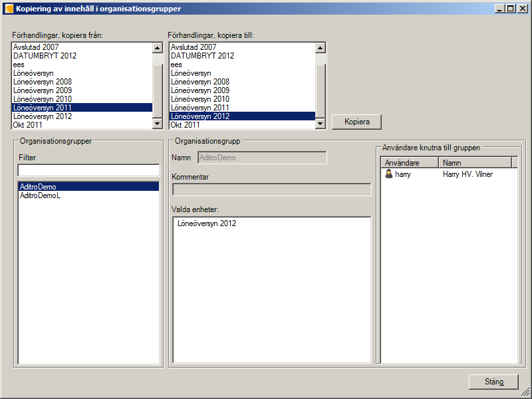Viewport: 532px width, 399px height.
Task: Select Löneöversyn 2012 in kopiera till list
Action: click(x=242, y=116)
